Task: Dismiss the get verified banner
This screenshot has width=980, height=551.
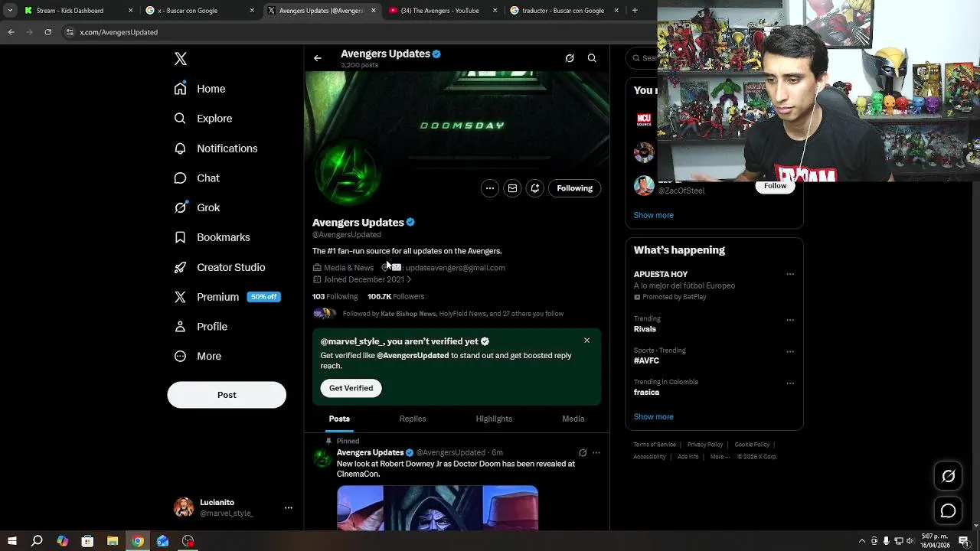Action: point(587,341)
